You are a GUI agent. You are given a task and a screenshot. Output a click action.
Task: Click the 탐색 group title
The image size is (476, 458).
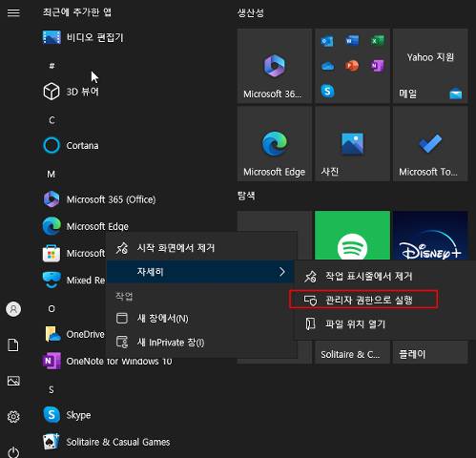[246, 195]
